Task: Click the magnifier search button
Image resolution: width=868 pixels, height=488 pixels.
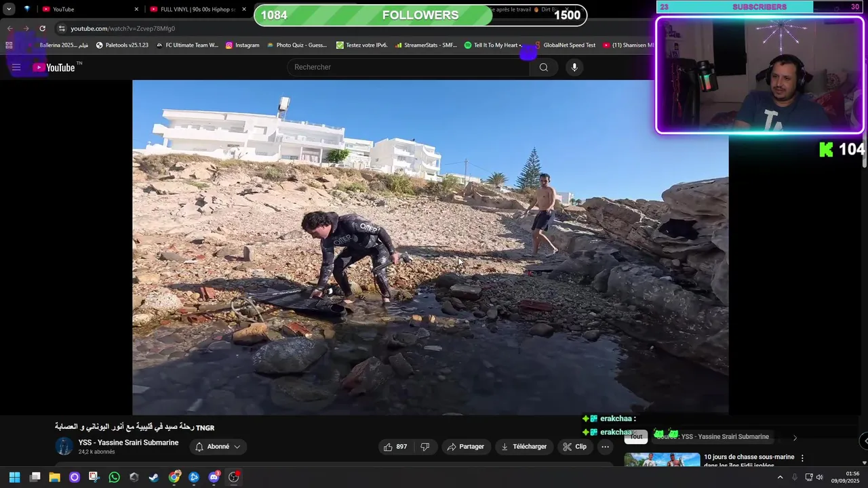Action: 544,67
